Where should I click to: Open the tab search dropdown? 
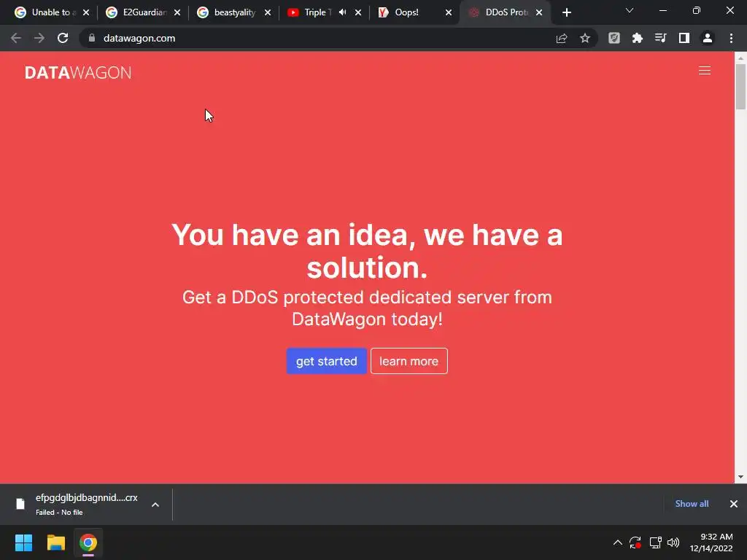tap(630, 10)
